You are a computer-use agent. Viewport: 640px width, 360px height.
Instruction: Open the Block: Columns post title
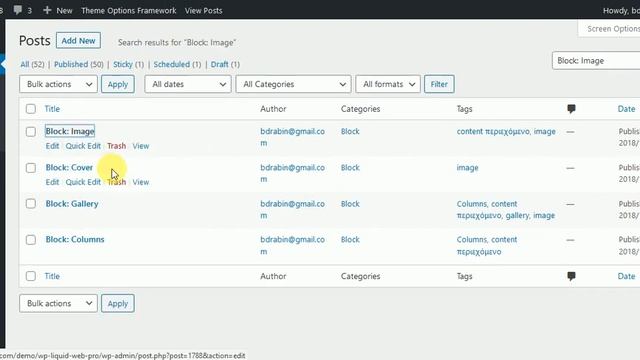75,240
